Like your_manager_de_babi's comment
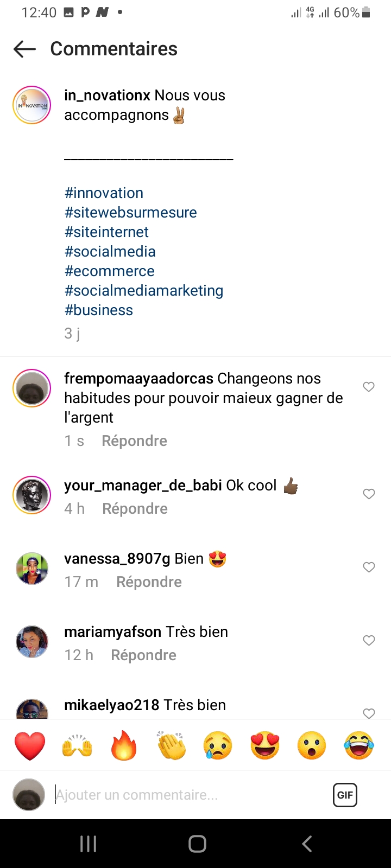This screenshot has height=868, width=391. [369, 494]
